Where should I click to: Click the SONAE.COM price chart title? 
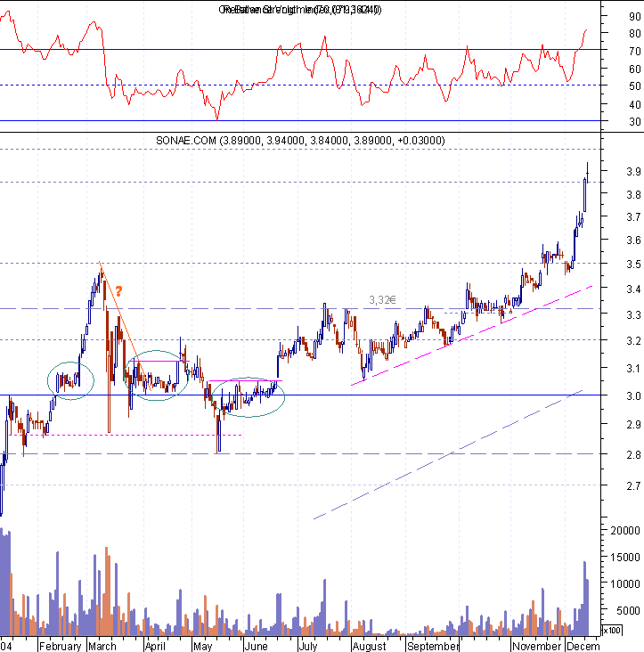300,141
